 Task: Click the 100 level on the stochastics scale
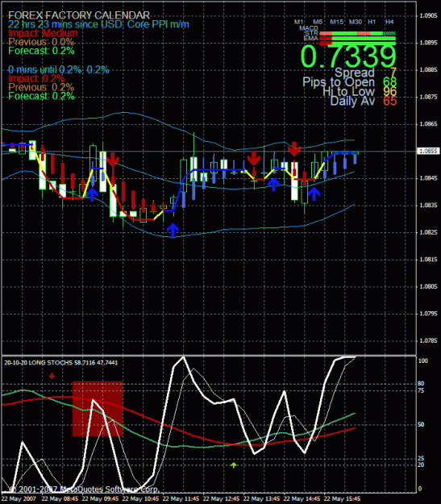[x=423, y=361]
